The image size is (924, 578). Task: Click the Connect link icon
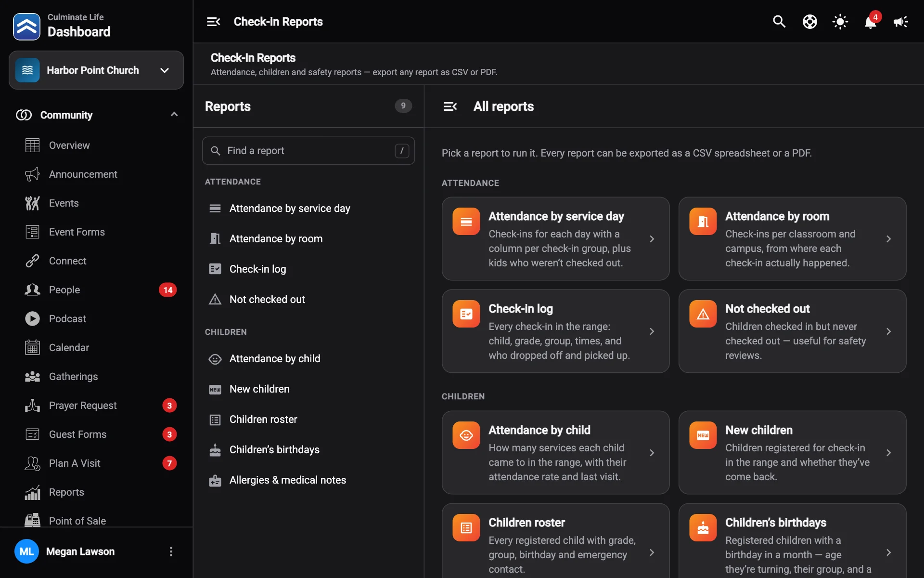(32, 261)
